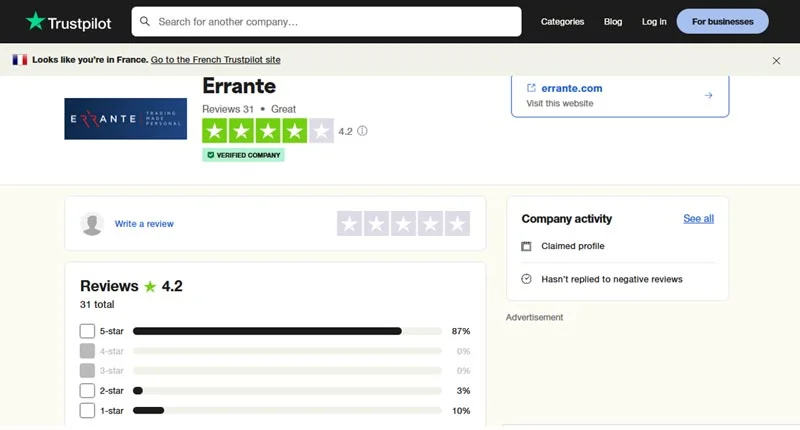Click the Verified Company badge
This screenshot has height=430, width=800.
243,155
